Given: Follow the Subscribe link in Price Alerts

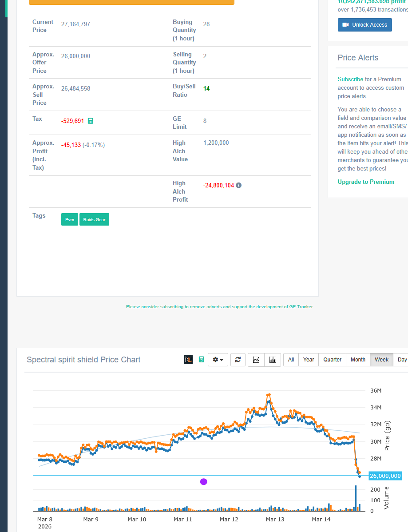Looking at the screenshot, I should click(x=350, y=79).
